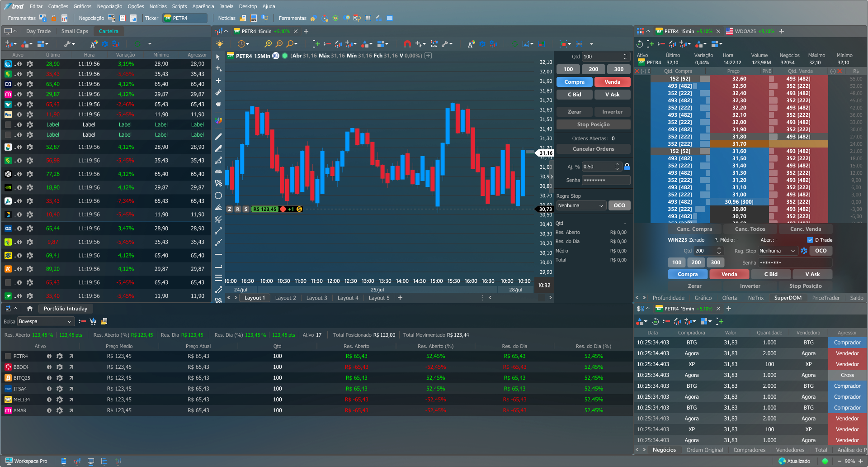Click the lightbulb icon on chart toolbar

click(x=220, y=44)
